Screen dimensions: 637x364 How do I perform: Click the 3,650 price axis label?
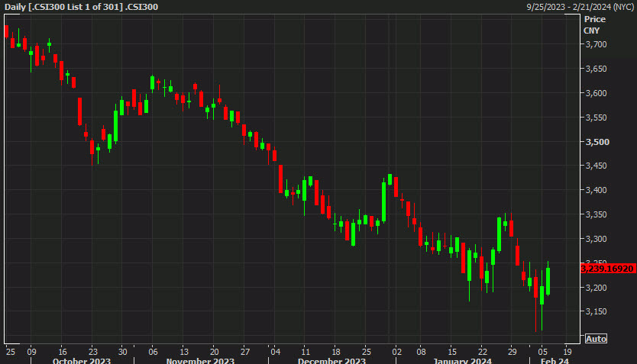click(596, 69)
